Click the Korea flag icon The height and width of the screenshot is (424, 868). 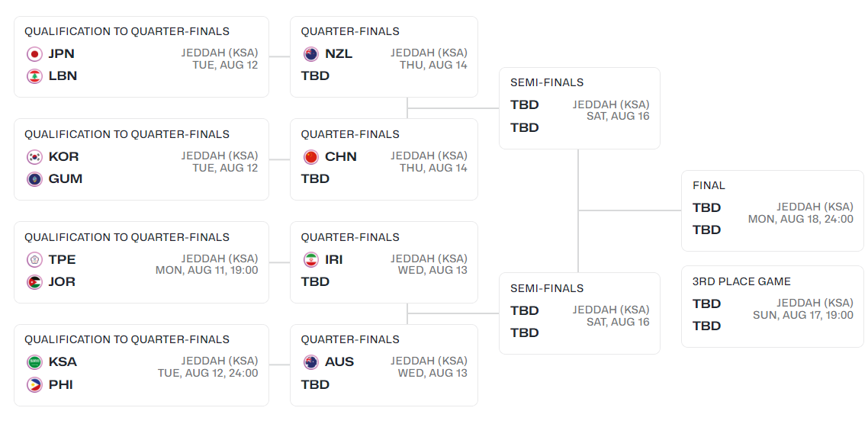pyautogui.click(x=34, y=157)
